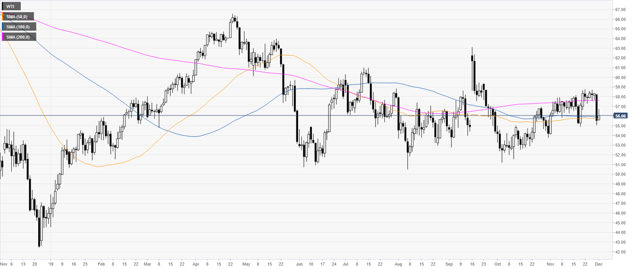Click the WTI symbol legend label
Image resolution: width=644 pixels, height=269 pixels.
pyautogui.click(x=11, y=7)
